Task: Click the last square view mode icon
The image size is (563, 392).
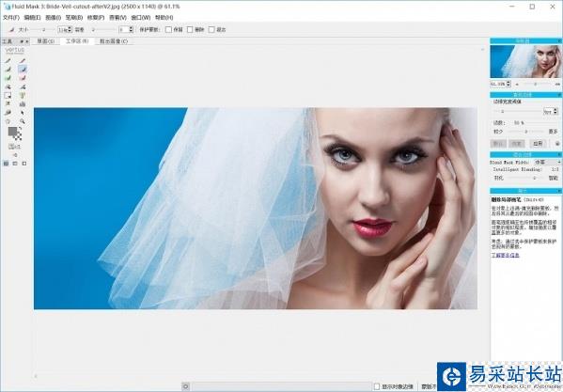Action: click(x=24, y=164)
